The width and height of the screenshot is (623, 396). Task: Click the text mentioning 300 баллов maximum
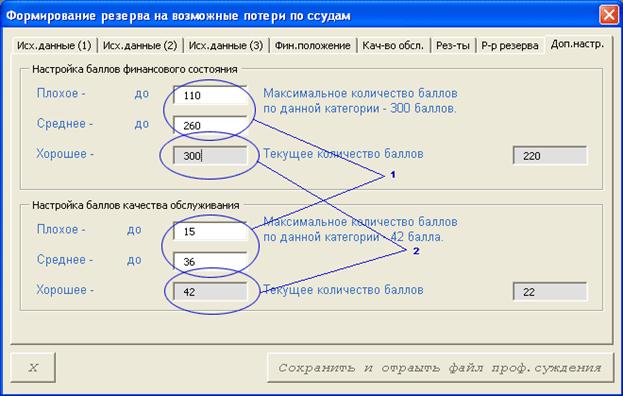click(360, 101)
